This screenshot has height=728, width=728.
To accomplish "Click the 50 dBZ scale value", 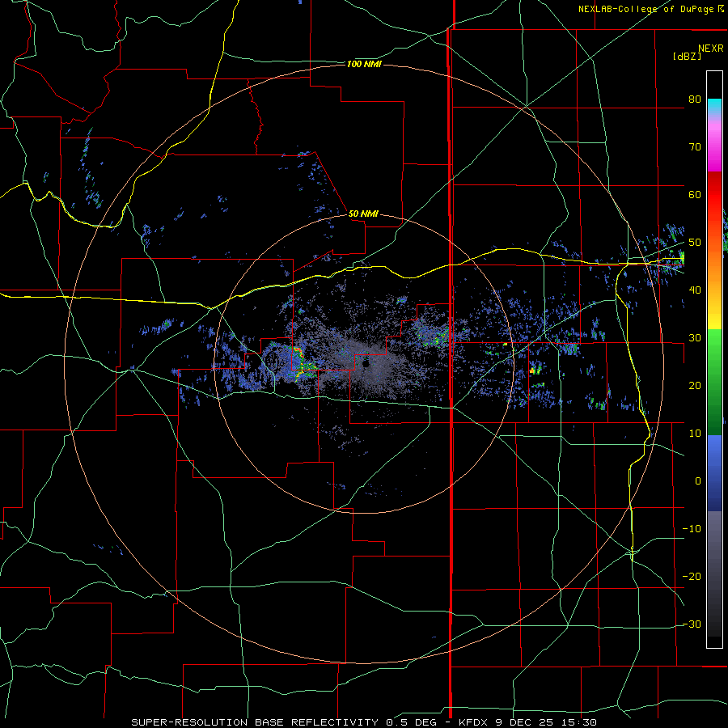I will [x=695, y=243].
